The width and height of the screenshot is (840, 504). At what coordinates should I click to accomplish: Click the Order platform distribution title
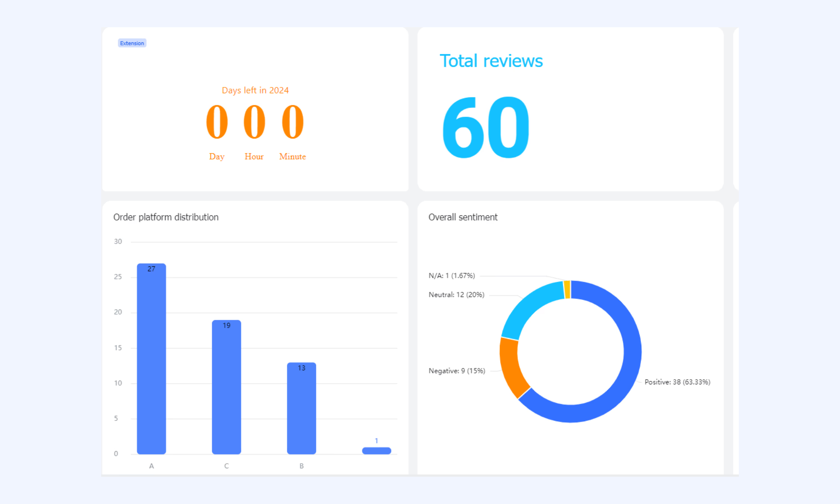pos(166,217)
